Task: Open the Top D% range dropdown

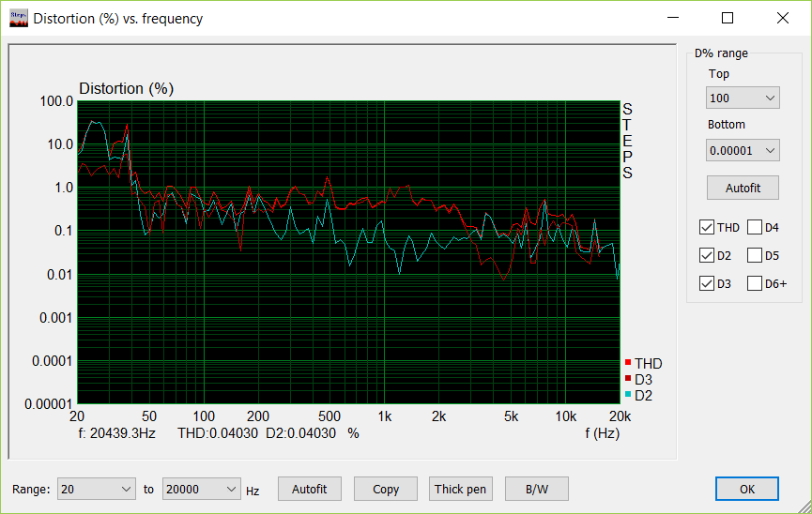Action: pos(743,98)
